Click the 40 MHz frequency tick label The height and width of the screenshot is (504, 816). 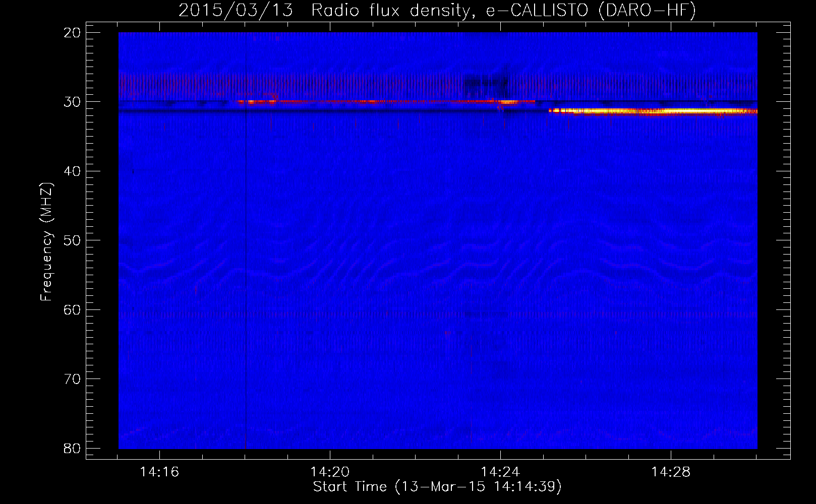pyautogui.click(x=72, y=171)
